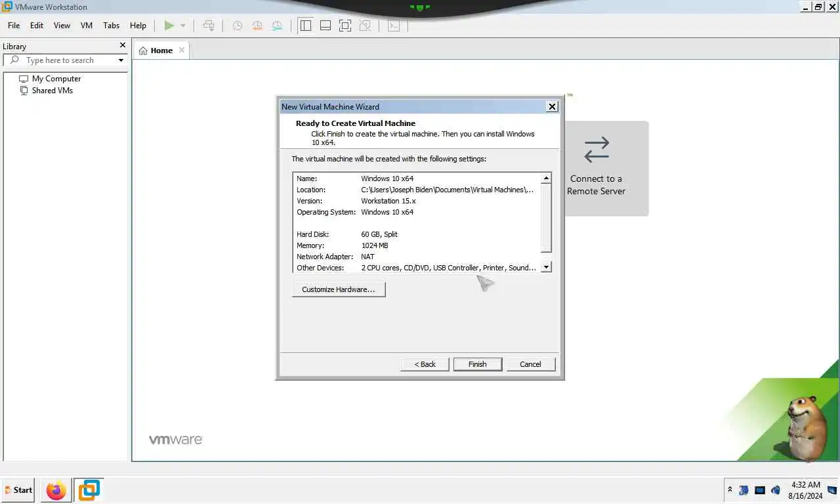Image resolution: width=840 pixels, height=504 pixels.
Task: Close the Home tab with its X
Action: click(x=182, y=50)
